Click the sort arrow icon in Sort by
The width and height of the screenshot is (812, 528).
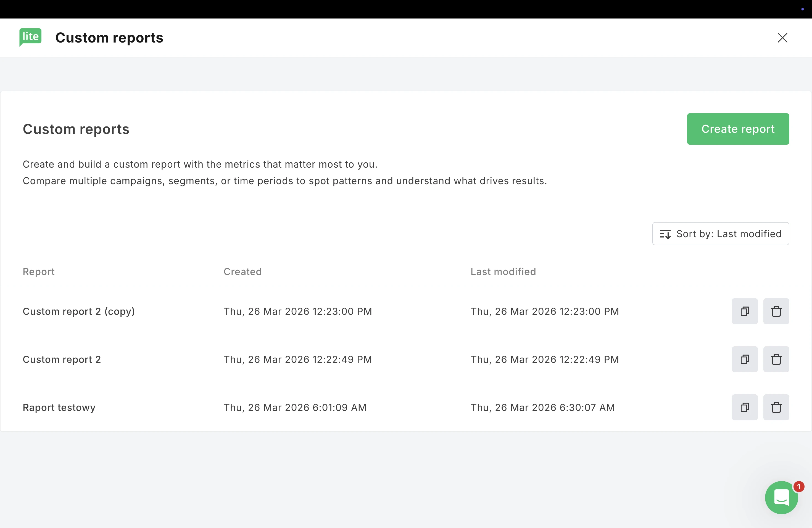point(665,234)
